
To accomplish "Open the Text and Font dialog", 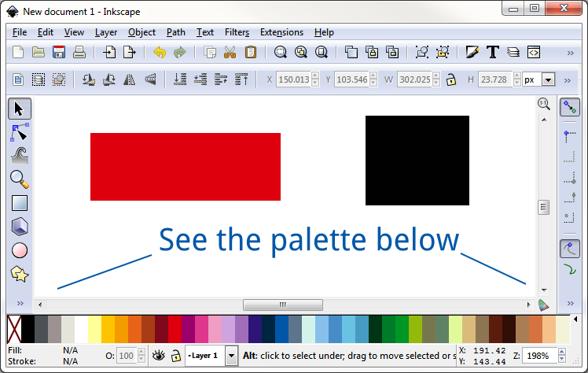I will tap(493, 52).
